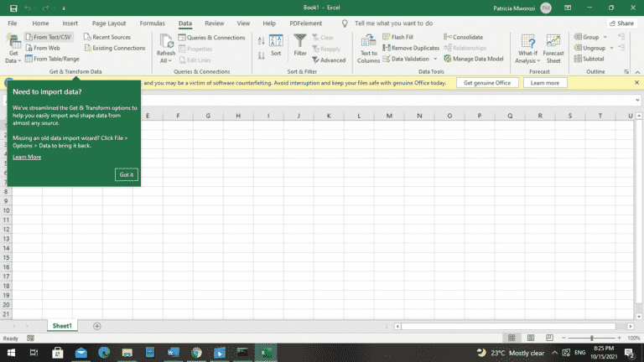Collapse the ribbon with the chevron
Screen dimensions: 644x362
[x=637, y=72]
